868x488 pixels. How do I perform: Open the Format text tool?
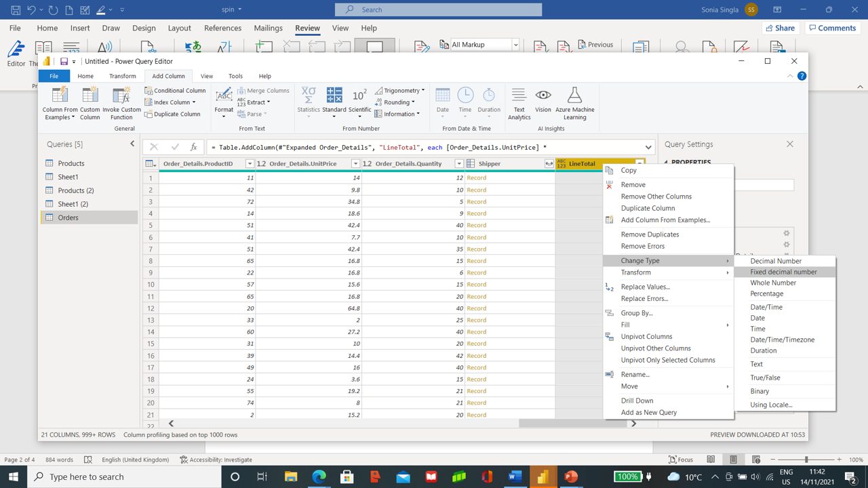click(224, 102)
